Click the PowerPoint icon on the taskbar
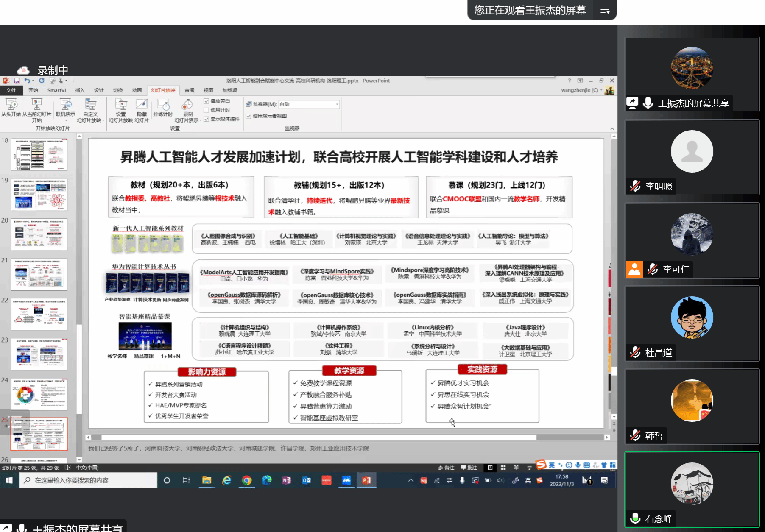 366,480
